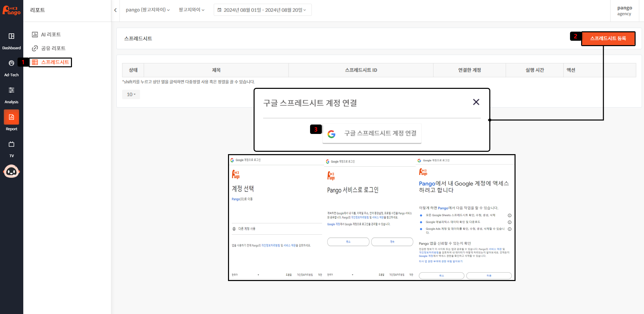Click the Pango(으)로 이동 link
Viewport: 644px width, 314px height.
point(242,199)
